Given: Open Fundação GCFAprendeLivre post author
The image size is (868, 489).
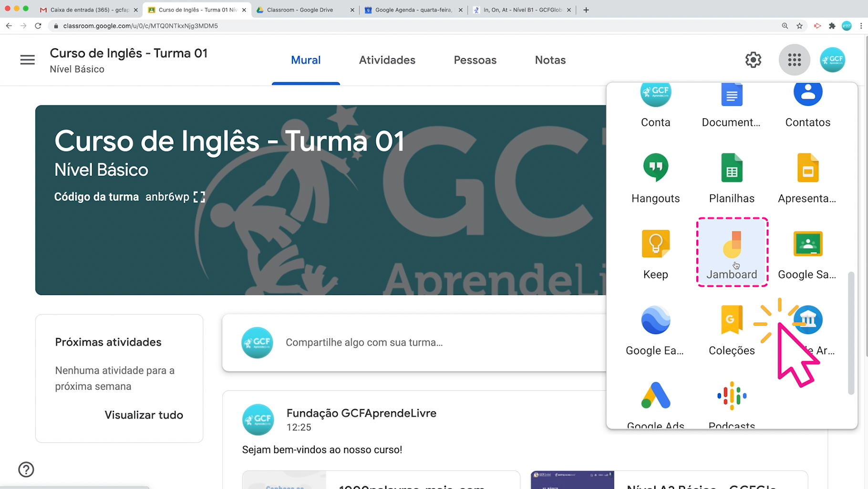Looking at the screenshot, I should coord(361,413).
